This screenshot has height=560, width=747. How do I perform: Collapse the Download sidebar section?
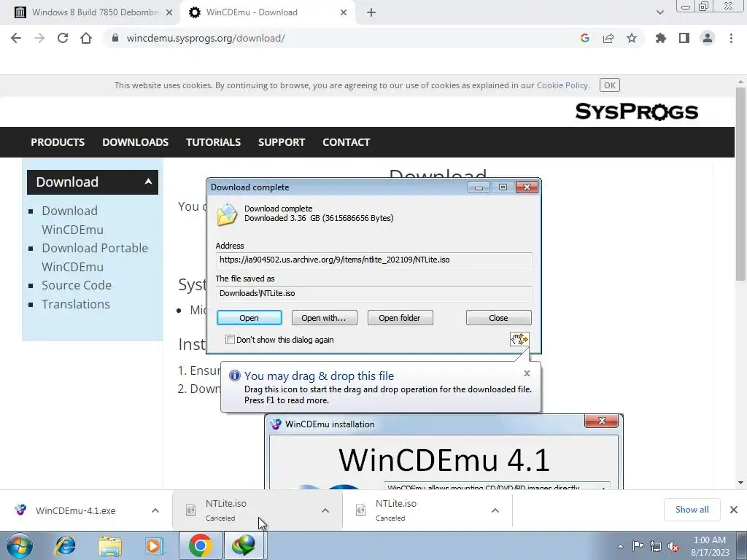pos(148,182)
